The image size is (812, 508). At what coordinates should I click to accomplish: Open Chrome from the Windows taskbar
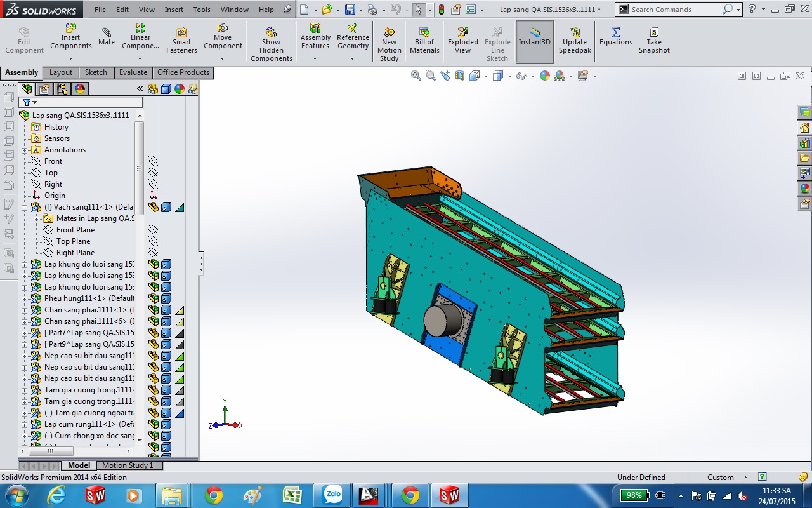(214, 495)
